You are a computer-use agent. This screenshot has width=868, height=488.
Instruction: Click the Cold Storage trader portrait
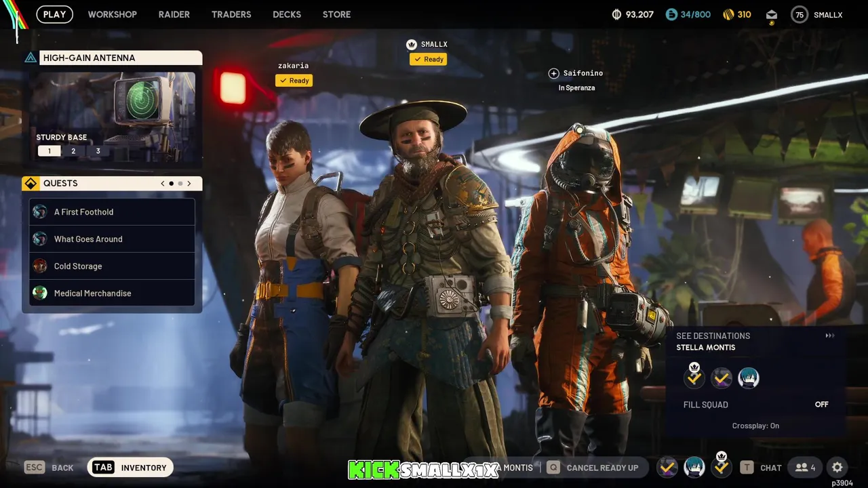pos(40,266)
